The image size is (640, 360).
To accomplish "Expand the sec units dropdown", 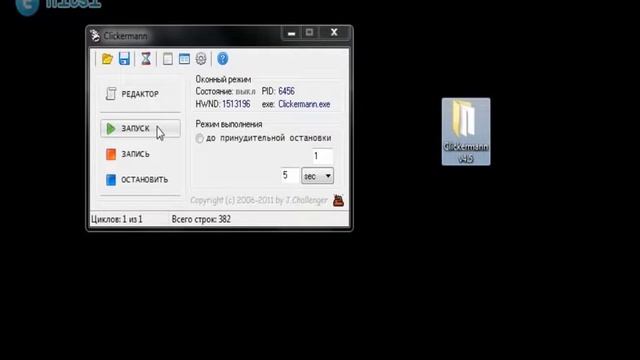I will 317,176.
